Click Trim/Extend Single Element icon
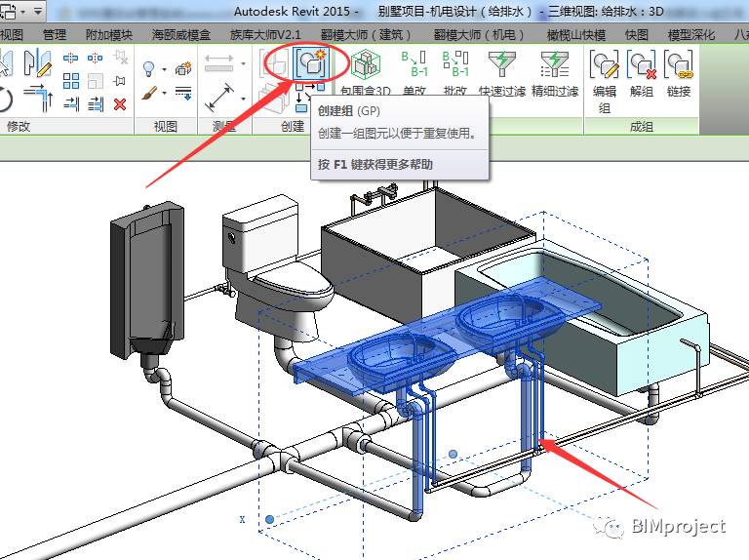This screenshot has height=560, width=749. [x=71, y=103]
